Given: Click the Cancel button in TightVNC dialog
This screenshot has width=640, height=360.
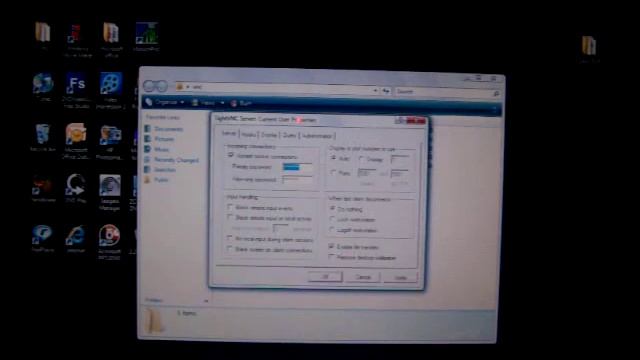Looking at the screenshot, I should coord(362,277).
